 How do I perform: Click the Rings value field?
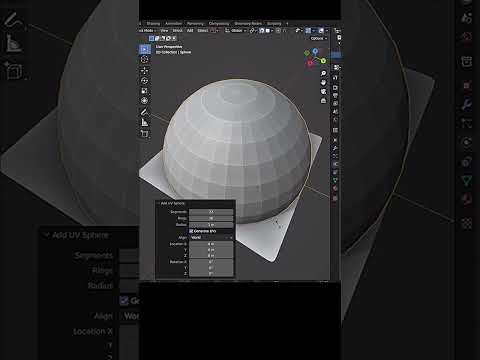pyautogui.click(x=211, y=218)
